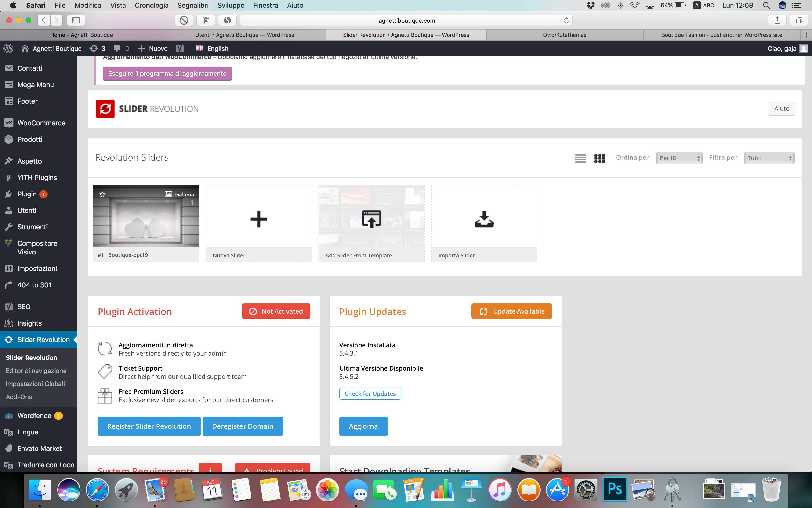Open Photoshop from the Dock
The width and height of the screenshot is (812, 508).
615,489
